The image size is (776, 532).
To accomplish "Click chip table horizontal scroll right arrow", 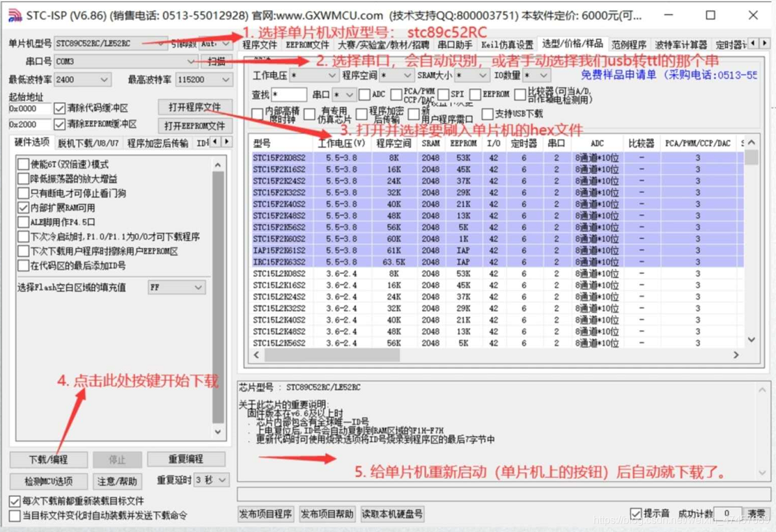I will [736, 355].
